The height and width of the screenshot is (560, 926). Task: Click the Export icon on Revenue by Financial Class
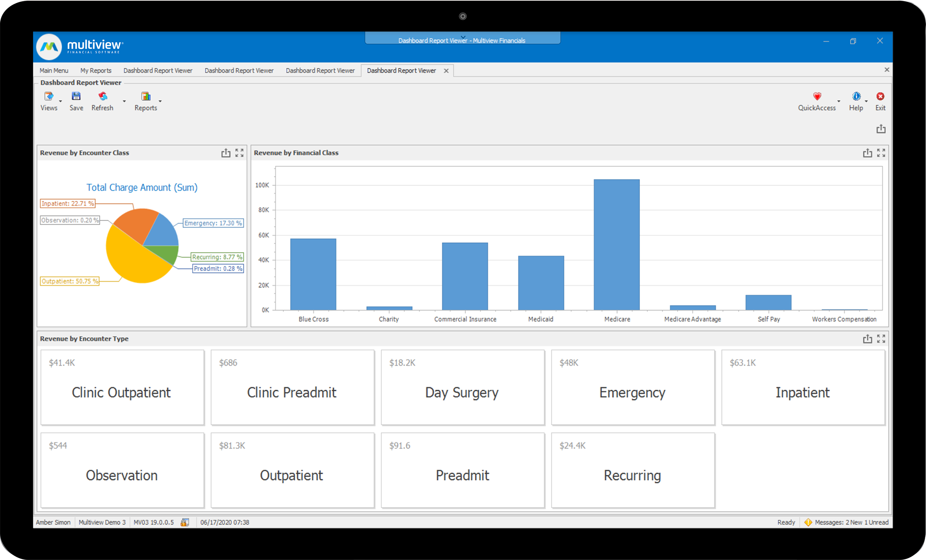click(868, 153)
